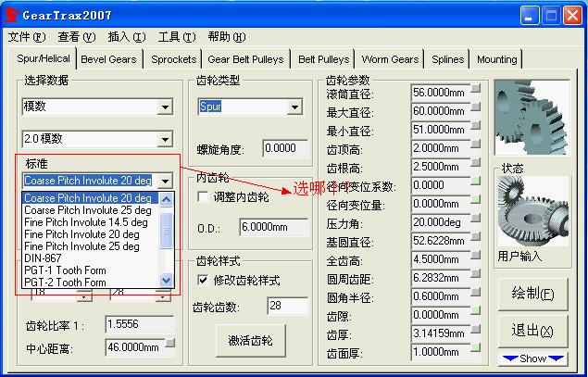Toggle the lock square beside 齿根高 value
This screenshot has width=588, height=377.
(476, 162)
